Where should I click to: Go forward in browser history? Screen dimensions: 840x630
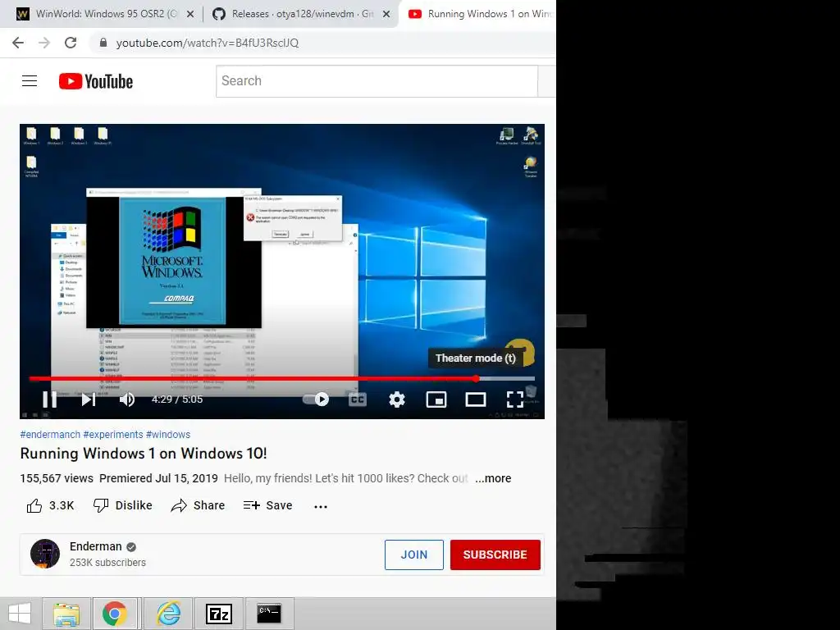click(44, 43)
